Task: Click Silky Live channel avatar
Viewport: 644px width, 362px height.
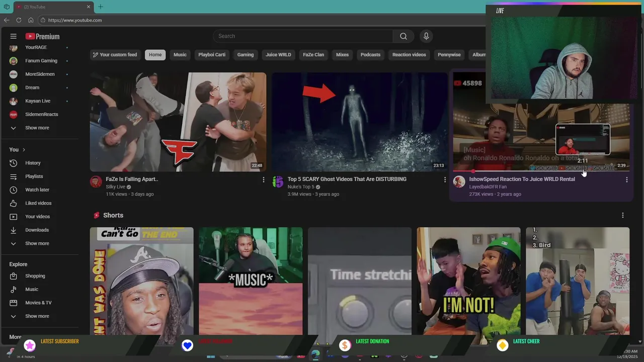Action: pyautogui.click(x=96, y=182)
